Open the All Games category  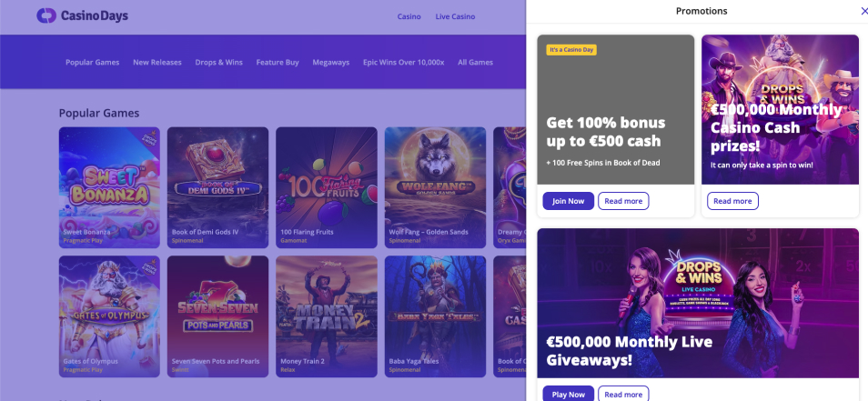(476, 63)
